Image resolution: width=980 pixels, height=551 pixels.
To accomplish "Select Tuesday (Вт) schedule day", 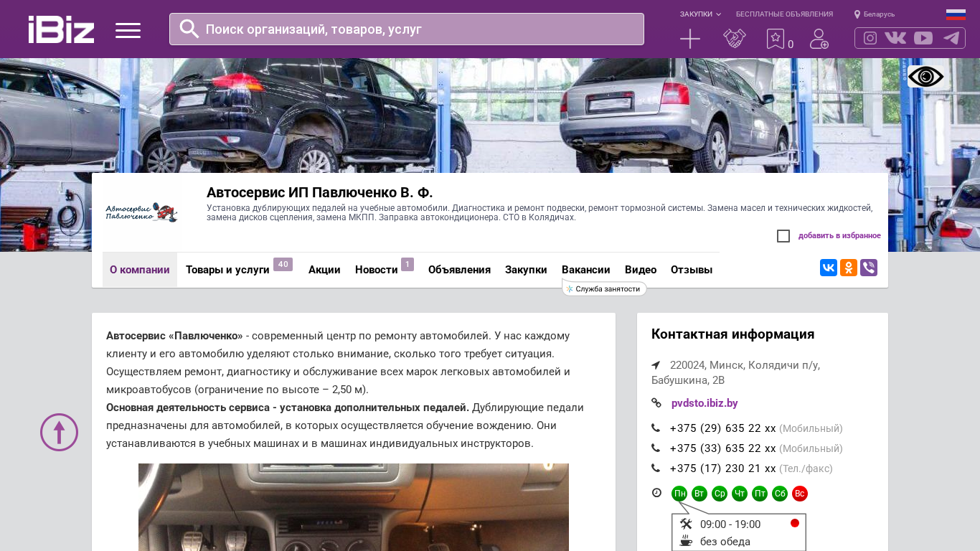I will (699, 494).
